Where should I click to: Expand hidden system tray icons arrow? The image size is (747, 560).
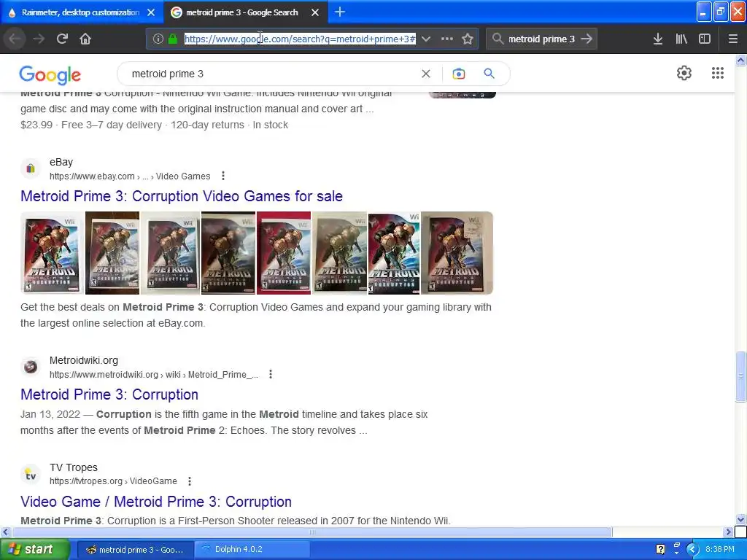pos(693,550)
